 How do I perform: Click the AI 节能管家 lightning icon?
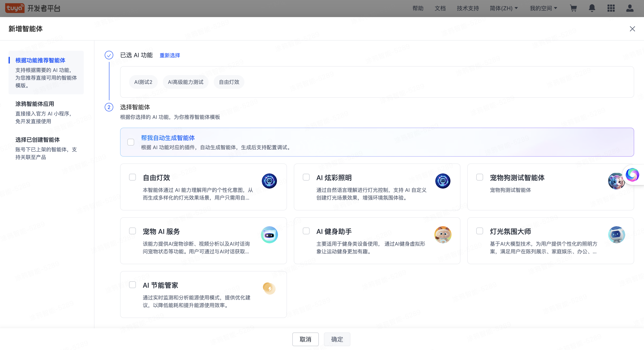(x=269, y=288)
